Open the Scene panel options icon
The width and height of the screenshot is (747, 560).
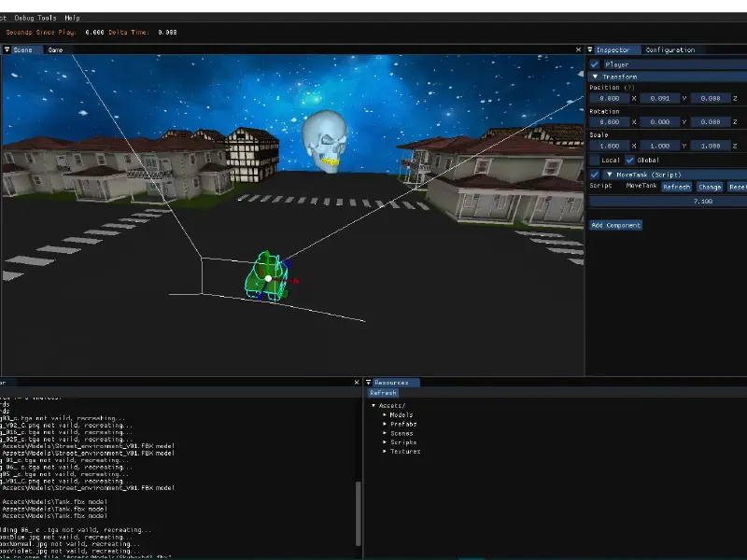point(6,49)
